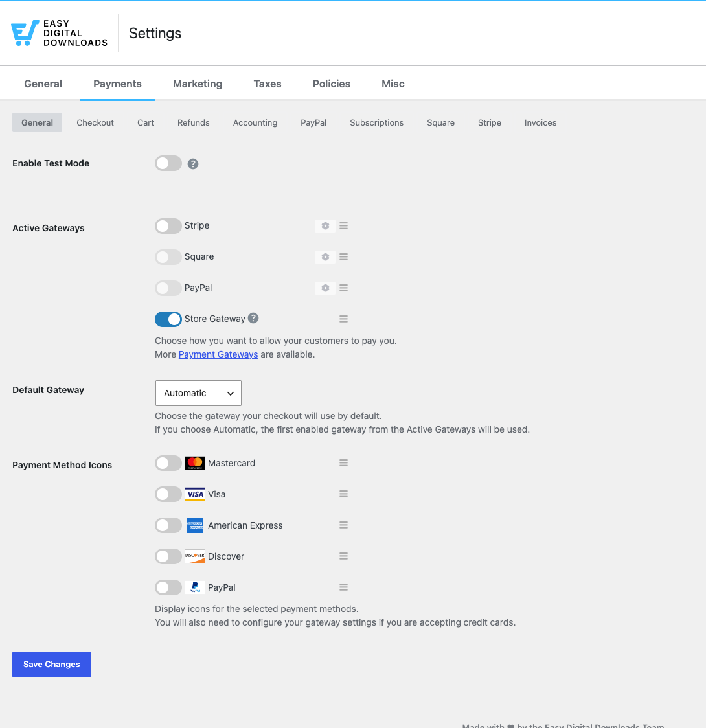706x728 pixels.
Task: Open the Enable Test Mode help tooltip icon
Action: (193, 164)
